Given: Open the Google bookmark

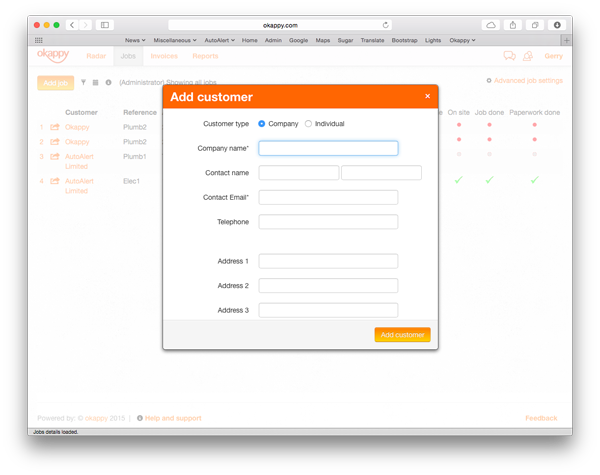Looking at the screenshot, I should click(298, 40).
